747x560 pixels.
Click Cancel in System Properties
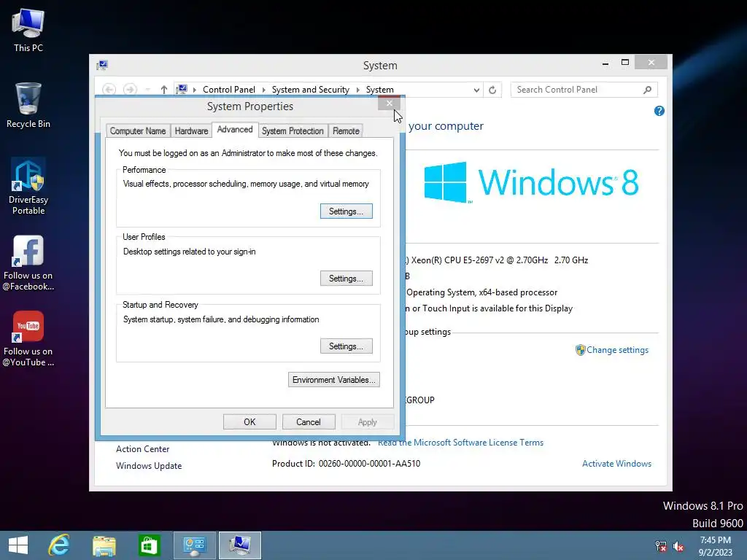coord(309,422)
